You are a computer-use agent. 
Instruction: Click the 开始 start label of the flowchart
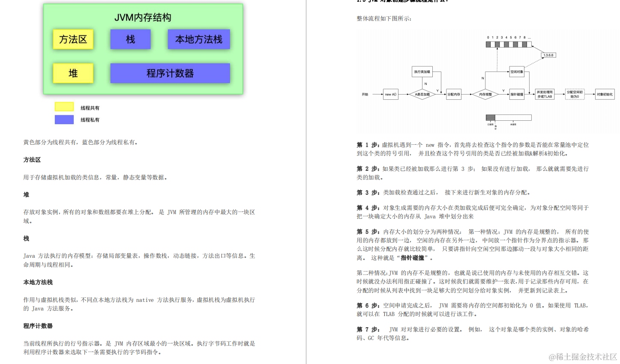click(x=365, y=94)
